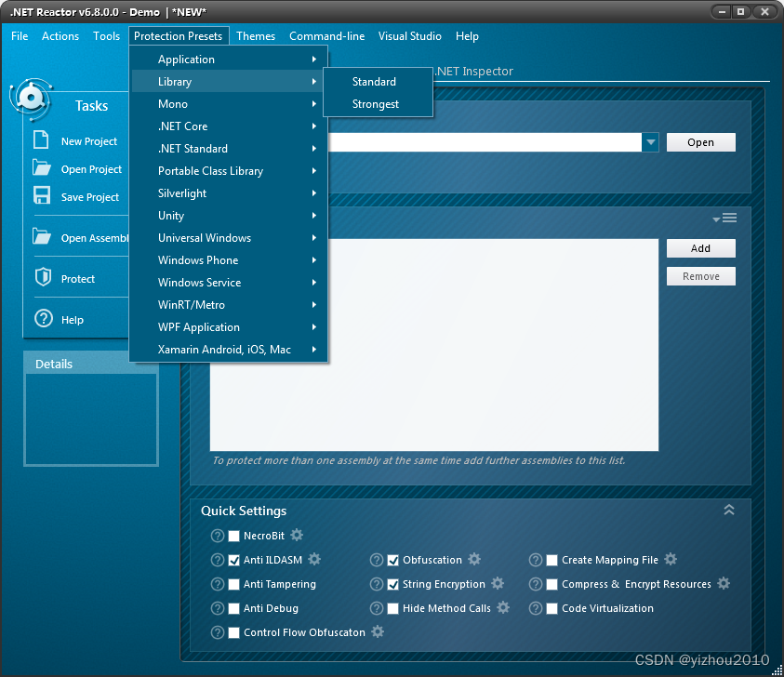Show help for Code Virtualization option
Viewport: 784px width, 677px height.
(536, 608)
